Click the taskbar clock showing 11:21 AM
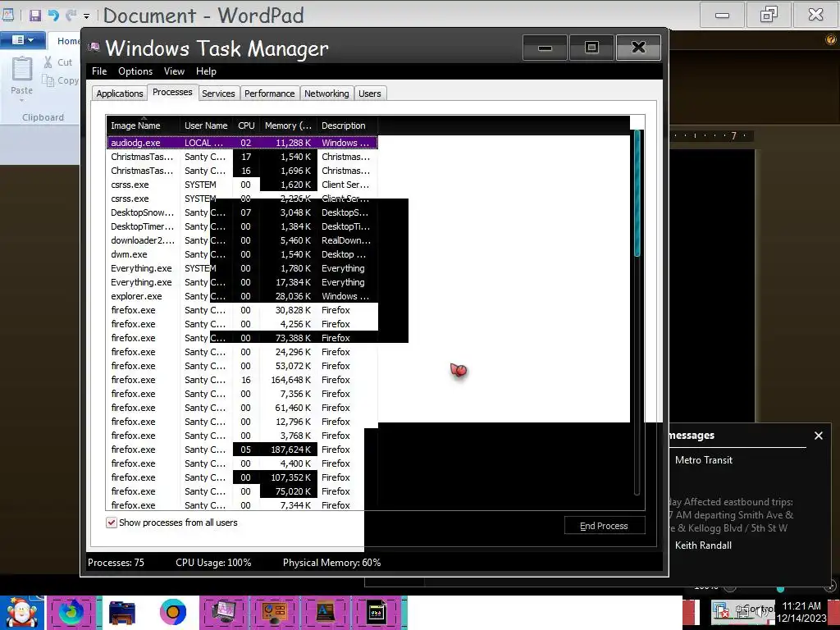 801,612
